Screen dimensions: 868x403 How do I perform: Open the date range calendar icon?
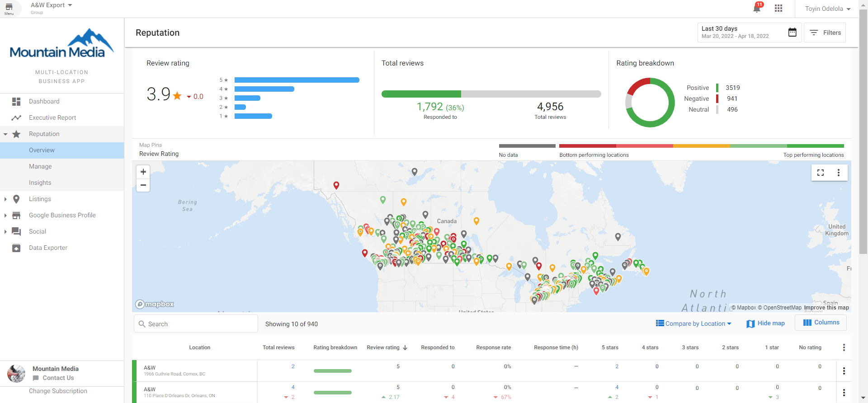tap(793, 32)
